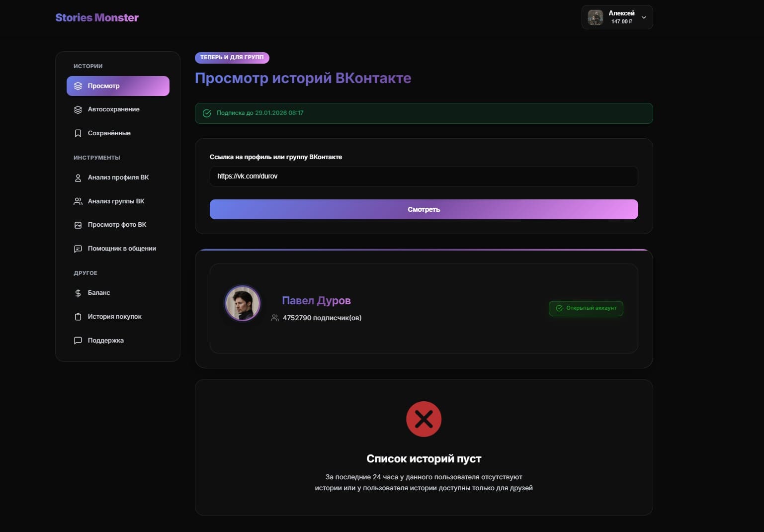Go to Stories Monster home logo
The width and height of the screenshot is (764, 532).
[97, 18]
